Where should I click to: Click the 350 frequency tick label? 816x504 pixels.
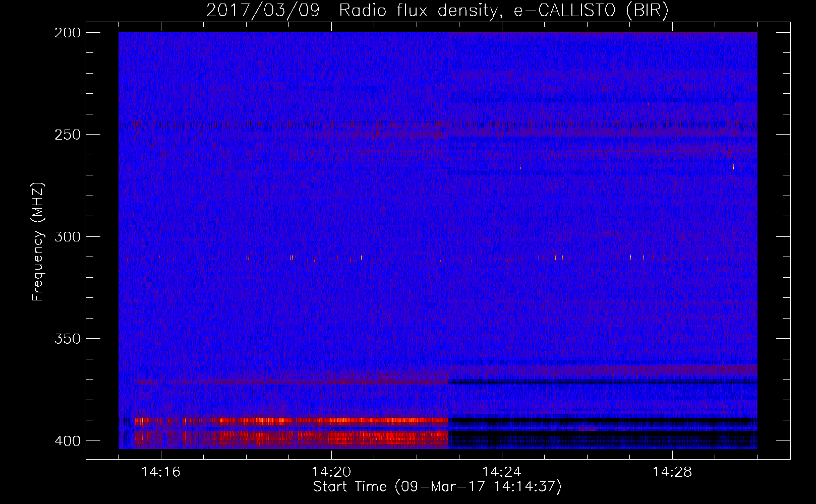click(x=68, y=339)
